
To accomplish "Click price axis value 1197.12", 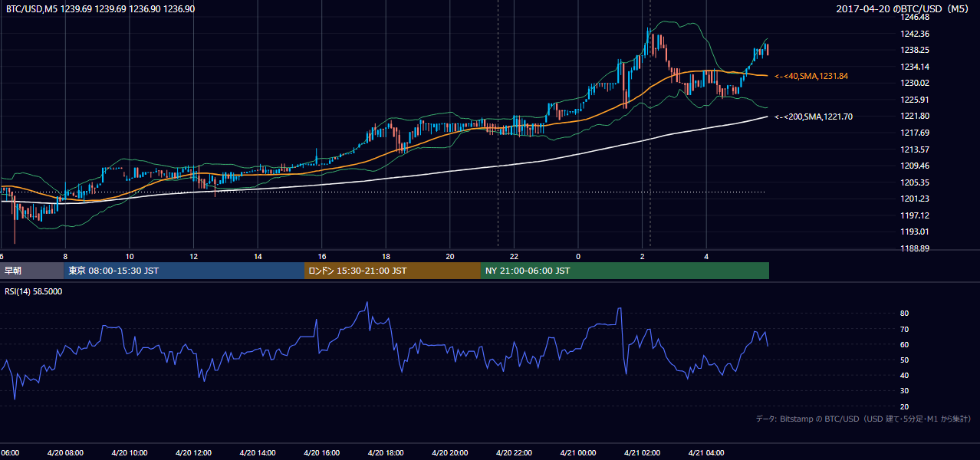I will coord(916,215).
